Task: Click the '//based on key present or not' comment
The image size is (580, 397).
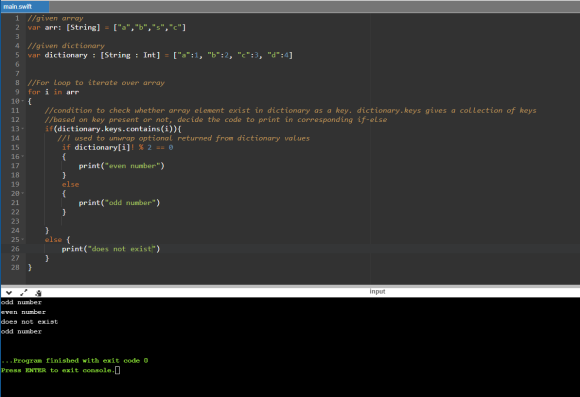Action: 216,120
